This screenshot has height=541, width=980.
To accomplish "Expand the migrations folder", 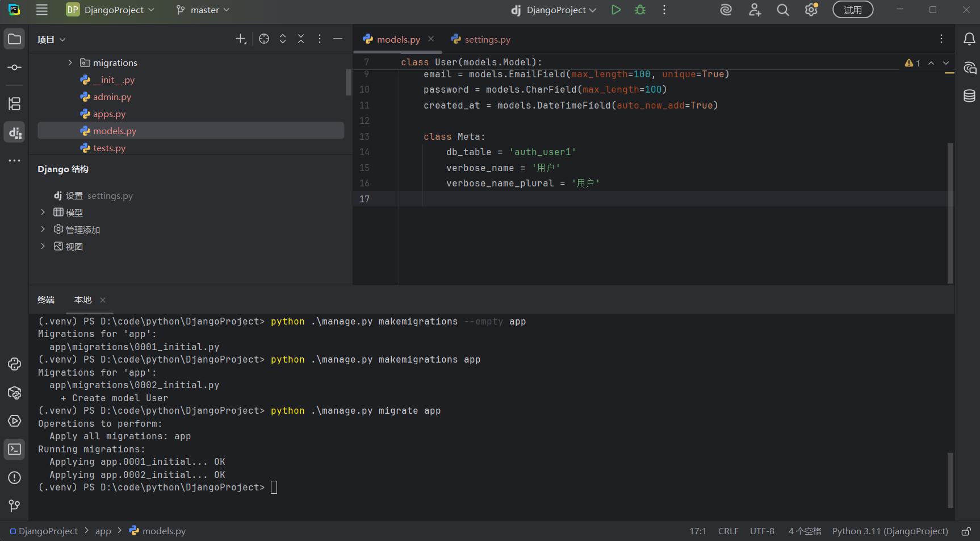I will [70, 63].
